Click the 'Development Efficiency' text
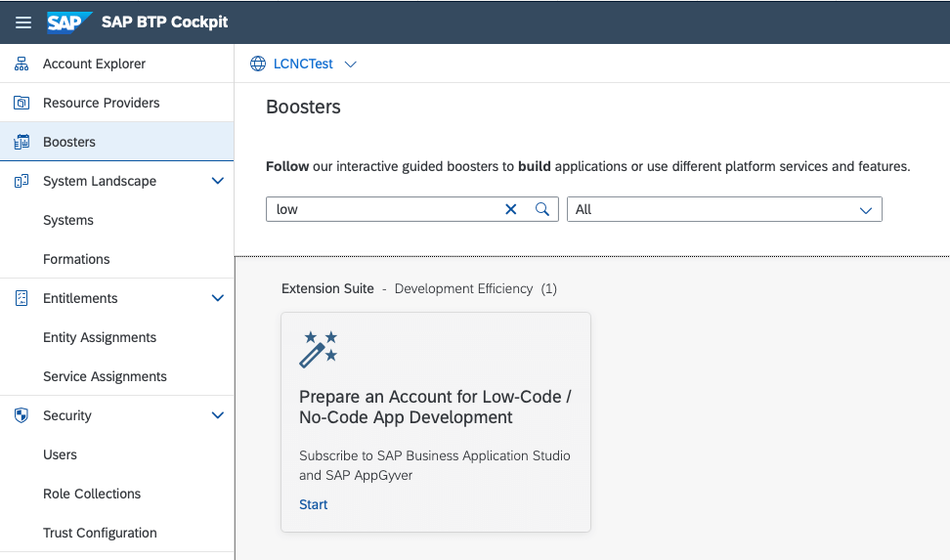Viewport: 950px width, 560px height. pos(463,288)
